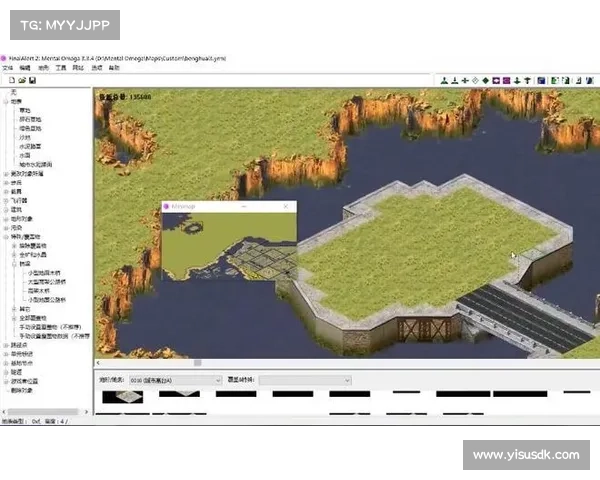The height and width of the screenshot is (480, 600).
Task: Select the 水泥路面 (pavement) ground item
Action: coord(30,147)
